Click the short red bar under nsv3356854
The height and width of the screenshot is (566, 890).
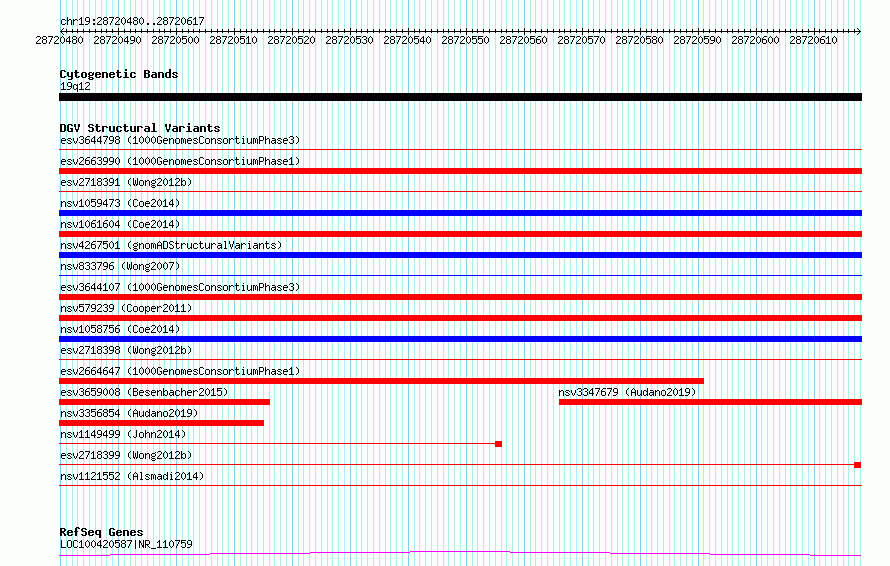tap(162, 423)
